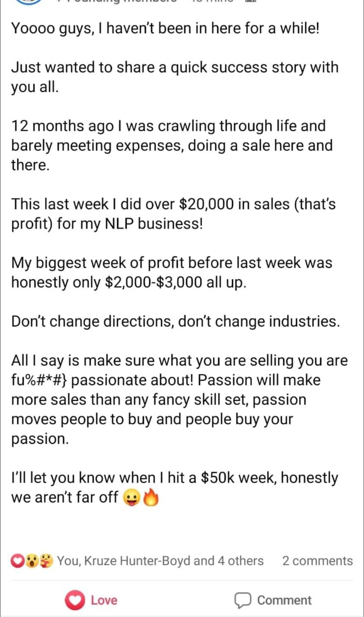Click the tongue-out face emoji in the post
Screen dimensions: 364x617
pos(131,498)
